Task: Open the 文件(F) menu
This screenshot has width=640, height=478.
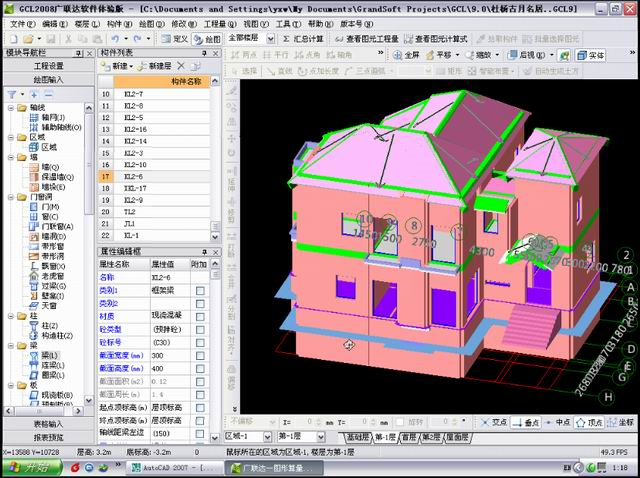Action: (x=22, y=24)
